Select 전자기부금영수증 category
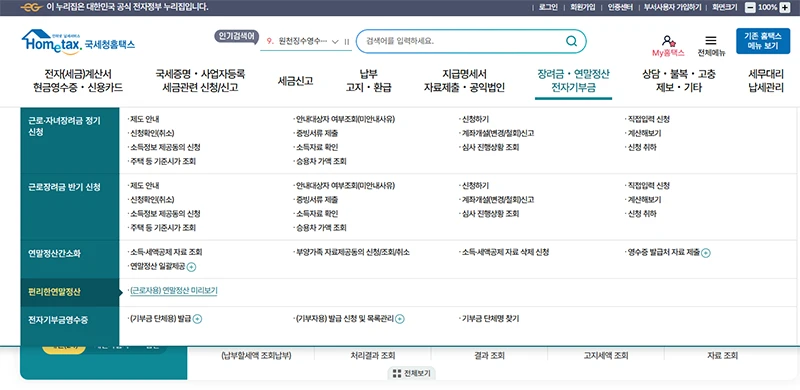 (x=70, y=327)
